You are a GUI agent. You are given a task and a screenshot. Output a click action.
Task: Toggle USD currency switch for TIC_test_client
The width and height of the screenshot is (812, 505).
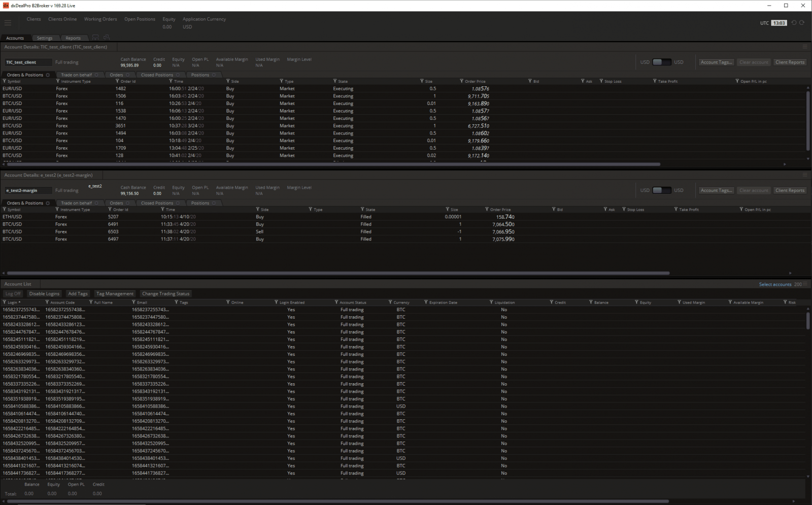[x=661, y=62]
